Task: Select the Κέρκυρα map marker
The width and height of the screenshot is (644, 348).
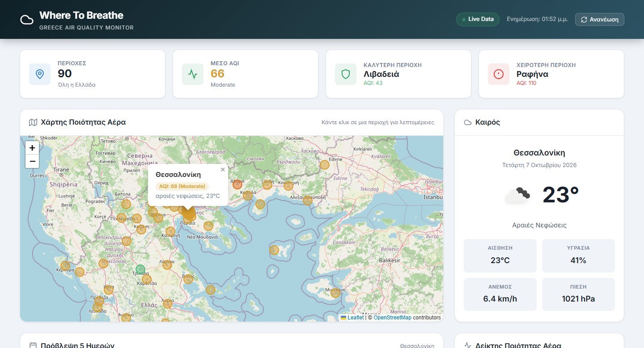Action: pos(65,265)
